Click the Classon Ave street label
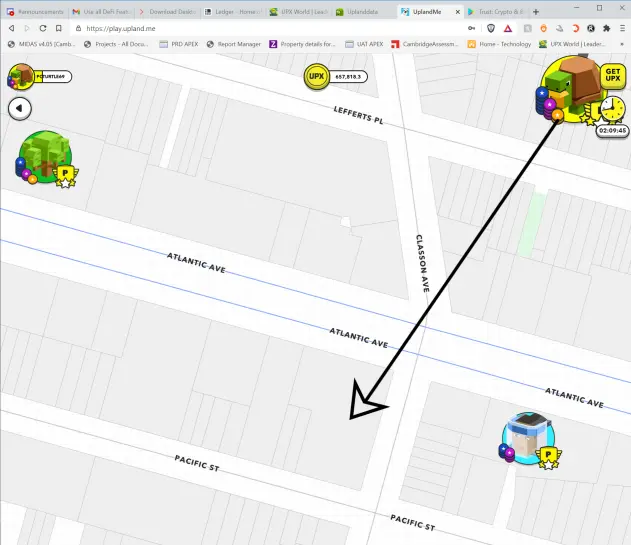Screen dimensions: 631x545 (x=423, y=263)
